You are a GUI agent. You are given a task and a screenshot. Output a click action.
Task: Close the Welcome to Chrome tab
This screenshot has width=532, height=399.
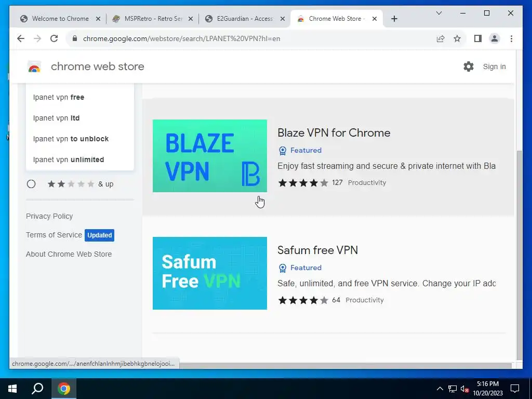(98, 19)
